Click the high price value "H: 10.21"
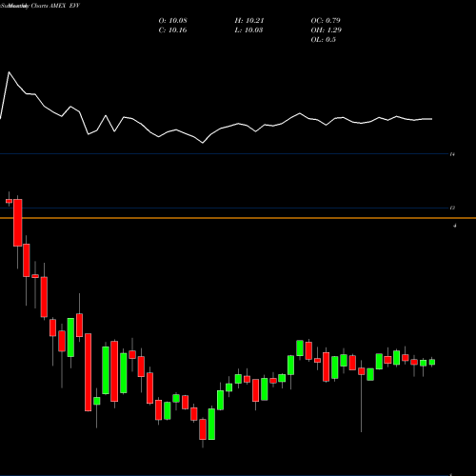 click(249, 21)
